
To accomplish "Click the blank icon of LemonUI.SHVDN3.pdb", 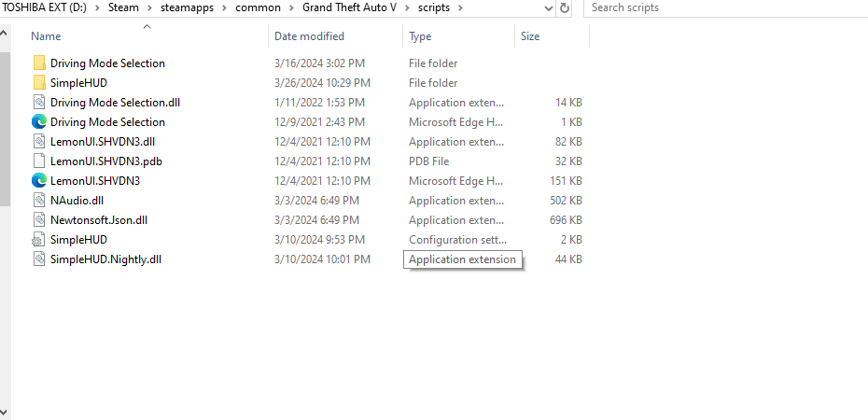I will 39,161.
